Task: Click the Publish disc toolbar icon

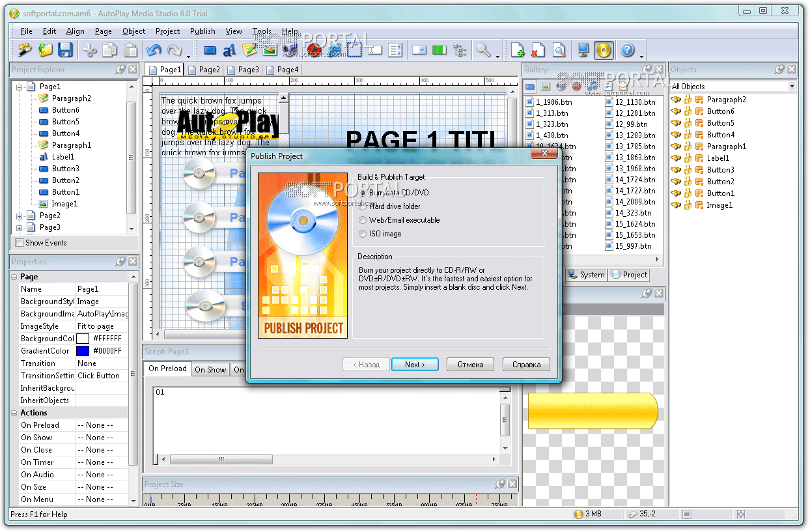Action: click(x=604, y=49)
